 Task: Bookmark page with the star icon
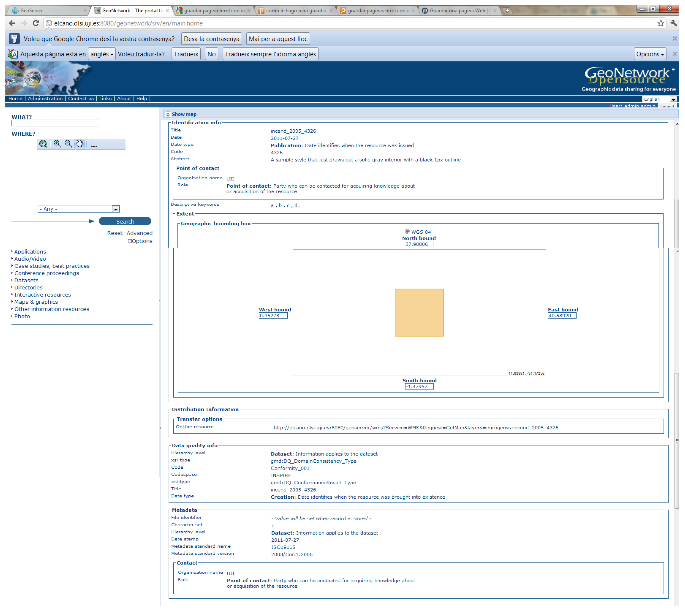point(660,23)
